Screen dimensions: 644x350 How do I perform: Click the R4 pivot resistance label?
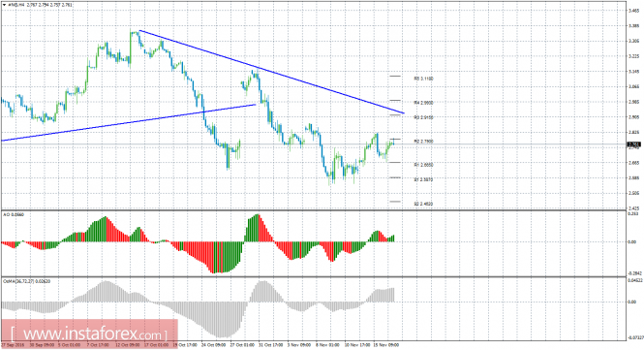pos(423,103)
